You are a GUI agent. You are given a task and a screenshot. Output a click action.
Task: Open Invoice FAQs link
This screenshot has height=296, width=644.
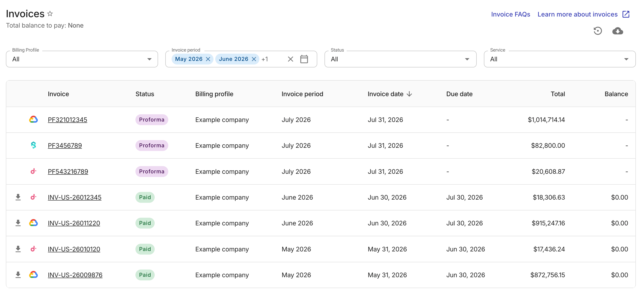(511, 14)
